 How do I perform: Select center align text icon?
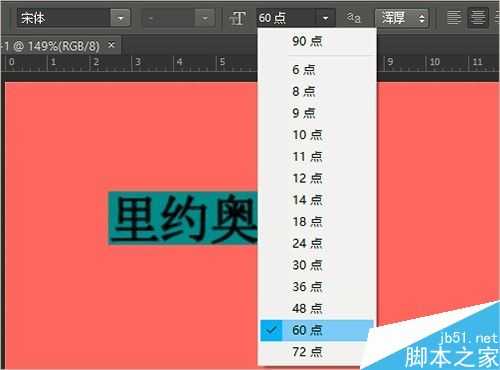[x=478, y=18]
